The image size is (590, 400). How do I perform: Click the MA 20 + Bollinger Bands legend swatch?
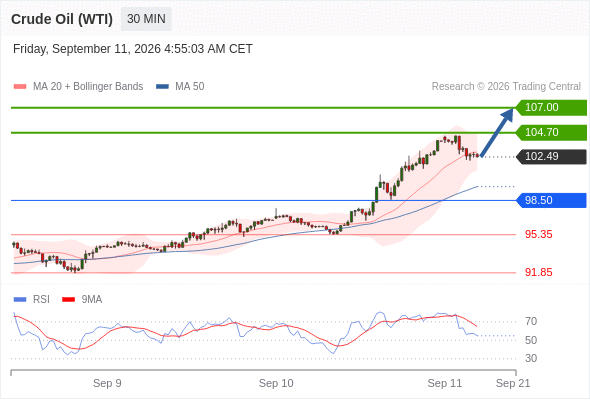point(20,87)
